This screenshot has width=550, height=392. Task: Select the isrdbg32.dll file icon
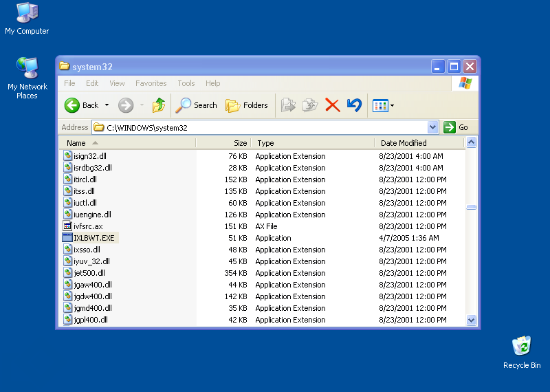point(67,167)
